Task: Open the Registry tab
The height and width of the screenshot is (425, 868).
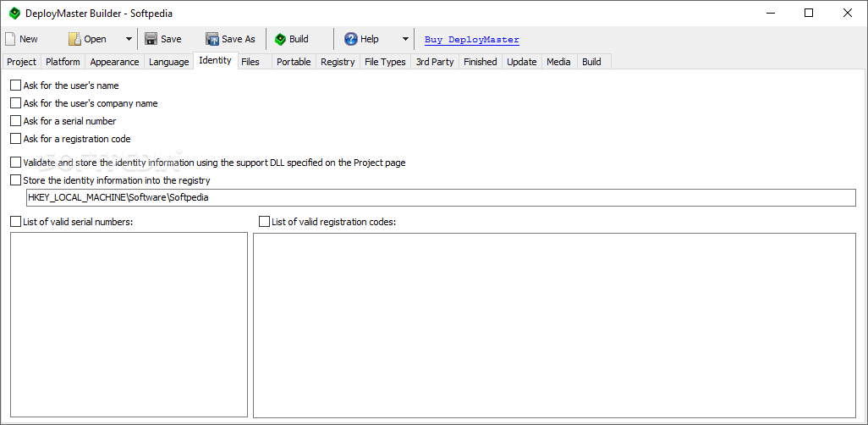Action: [x=338, y=62]
